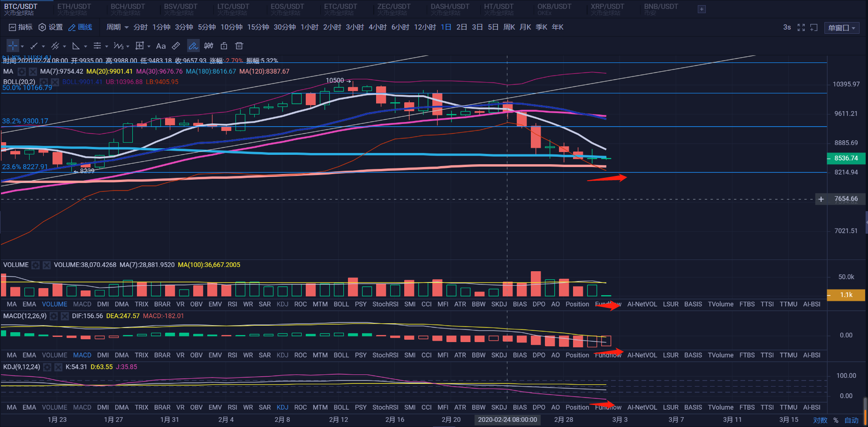Toggle continuous drawing pen mode
The image size is (868, 427).
(193, 46)
